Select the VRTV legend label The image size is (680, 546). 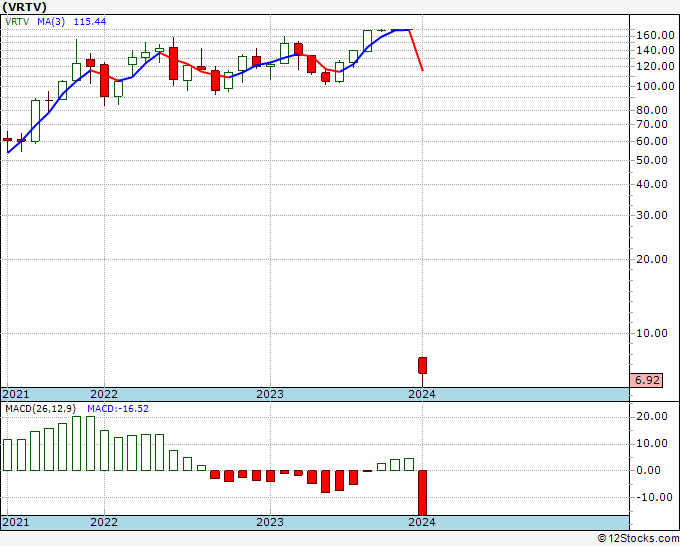click(17, 21)
